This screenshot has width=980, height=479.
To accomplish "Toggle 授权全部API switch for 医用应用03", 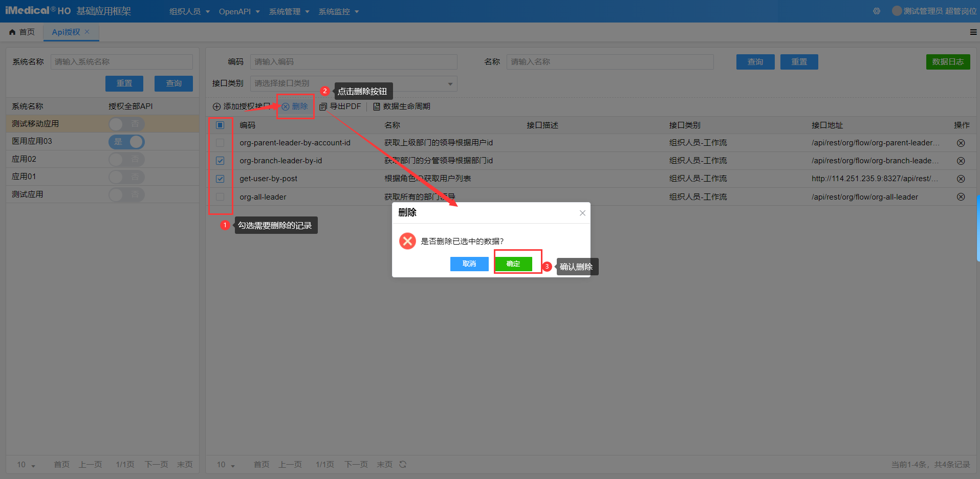I will [x=126, y=142].
